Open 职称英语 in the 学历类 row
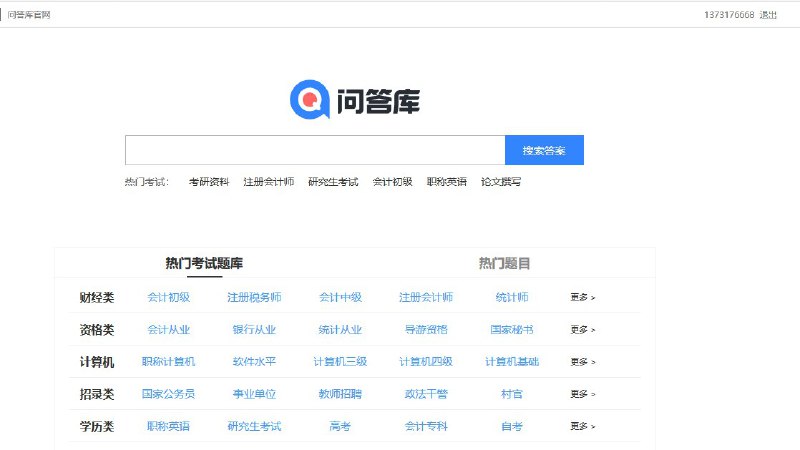800x450 pixels. [x=168, y=426]
